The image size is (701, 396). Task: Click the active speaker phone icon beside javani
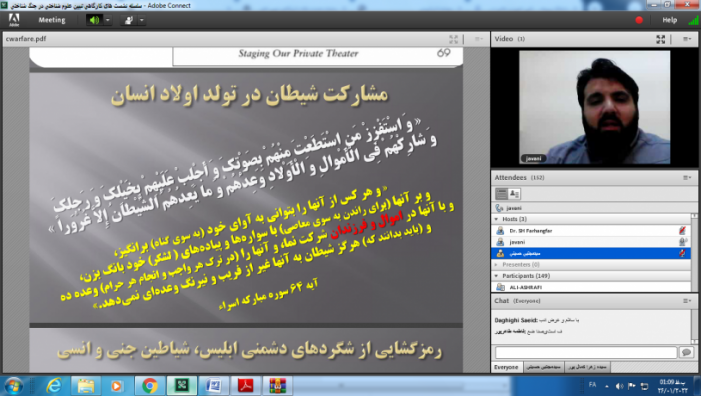pyautogui.click(x=499, y=208)
